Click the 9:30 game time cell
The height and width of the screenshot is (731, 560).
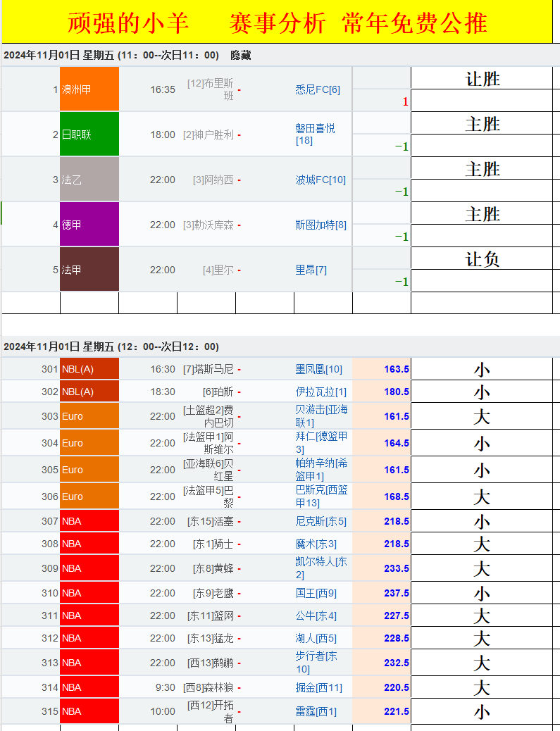(x=166, y=687)
